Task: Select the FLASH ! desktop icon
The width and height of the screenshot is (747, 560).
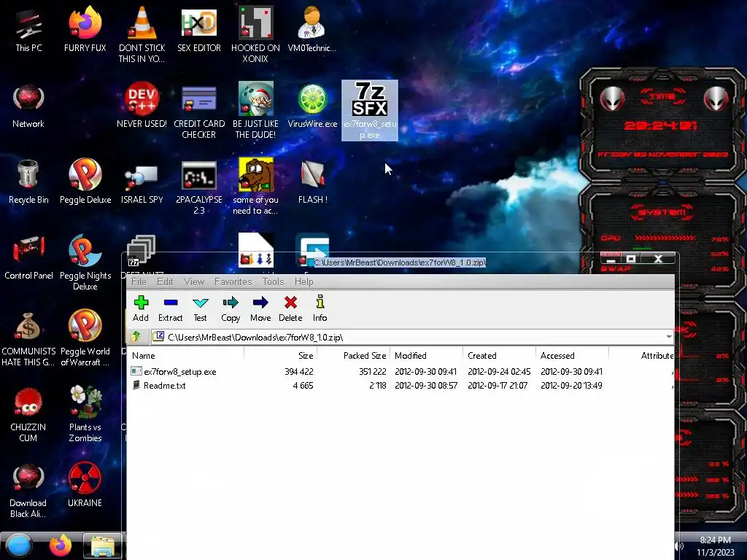Action: [312, 182]
